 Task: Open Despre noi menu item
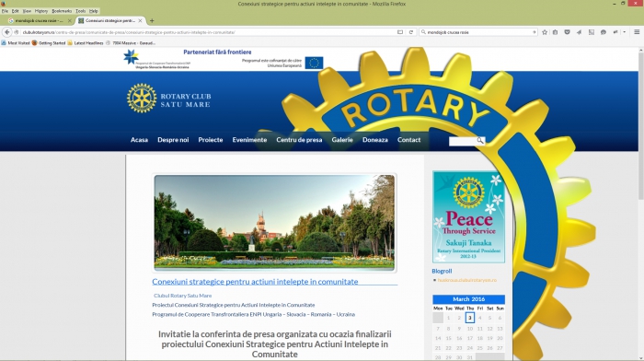click(173, 140)
